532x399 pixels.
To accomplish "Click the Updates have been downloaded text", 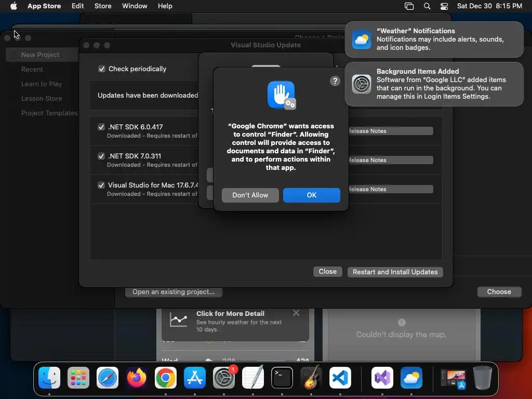I will click(x=148, y=96).
